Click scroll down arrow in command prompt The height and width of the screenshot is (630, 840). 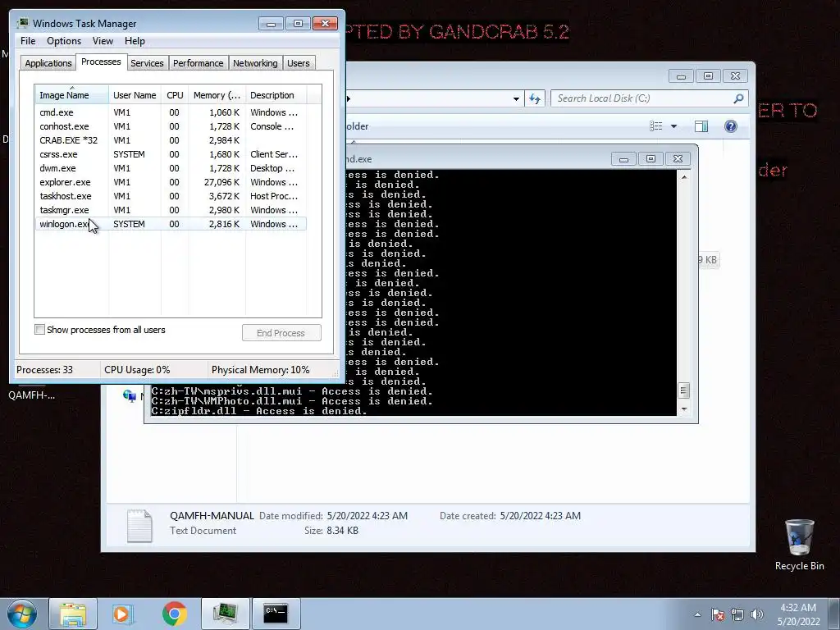(x=683, y=409)
